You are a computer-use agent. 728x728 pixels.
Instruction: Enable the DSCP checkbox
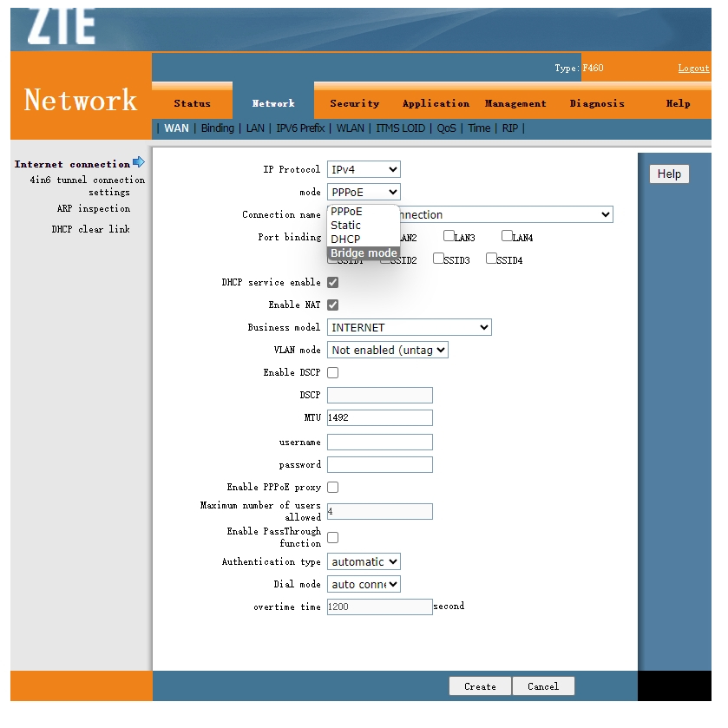(x=332, y=372)
